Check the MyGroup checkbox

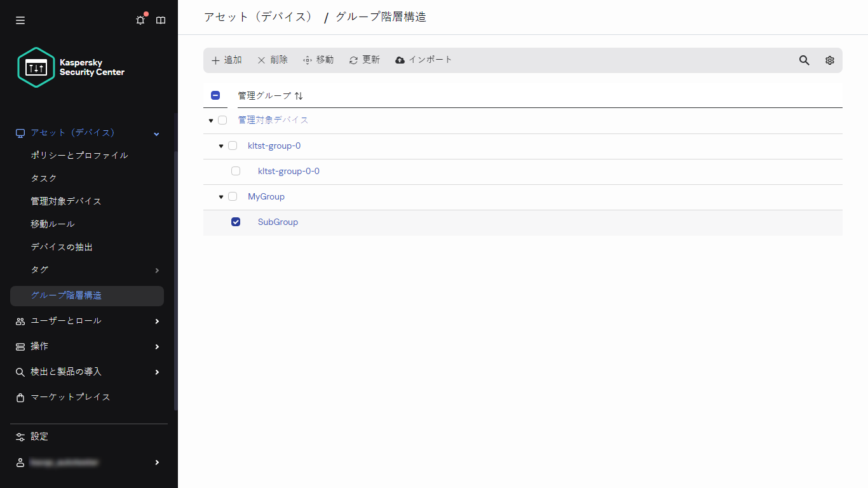click(x=233, y=196)
